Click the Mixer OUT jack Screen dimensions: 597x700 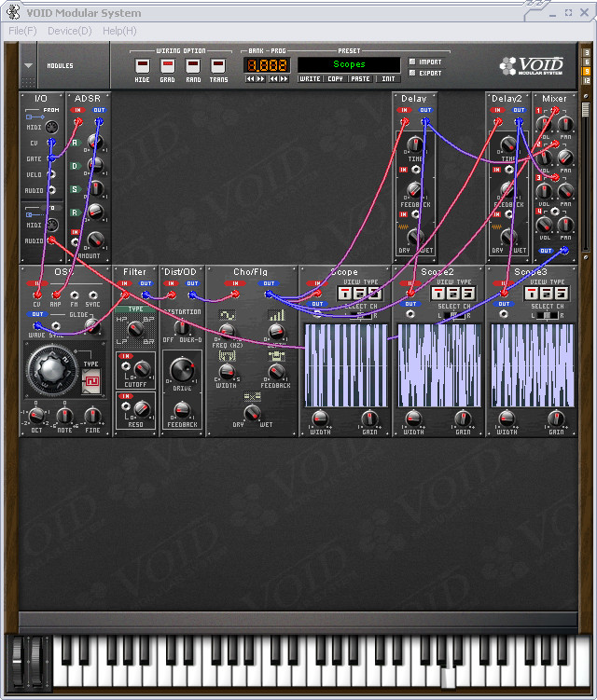pyautogui.click(x=565, y=251)
